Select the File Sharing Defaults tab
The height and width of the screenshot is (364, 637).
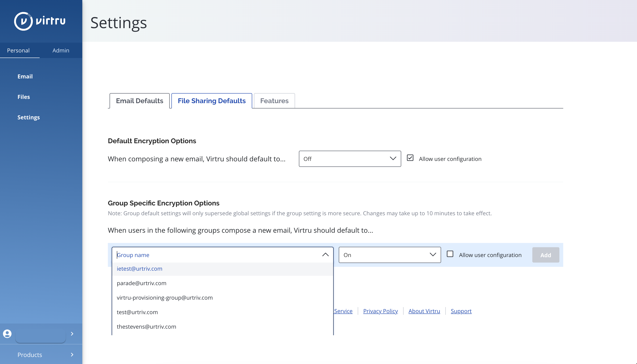coord(211,101)
